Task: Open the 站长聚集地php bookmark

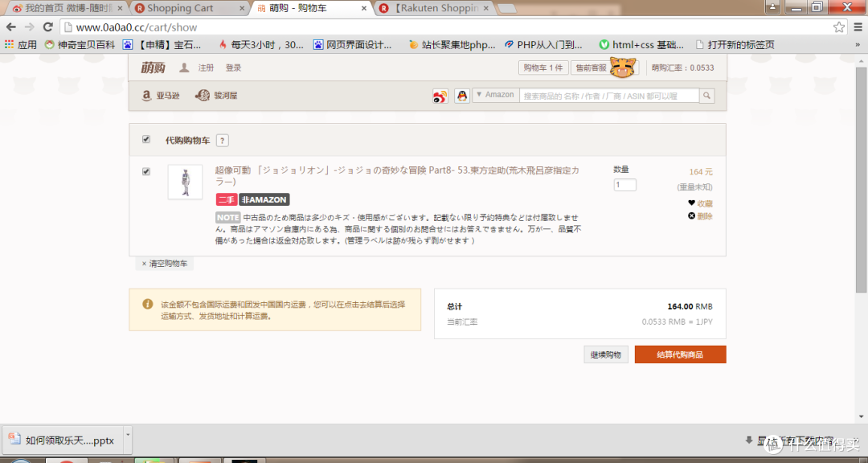Action: (452, 45)
